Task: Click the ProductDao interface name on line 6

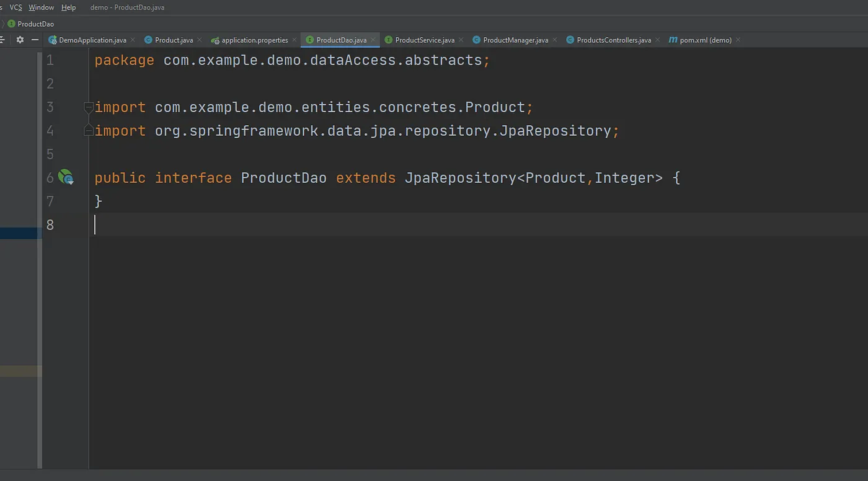Action: pos(283,178)
